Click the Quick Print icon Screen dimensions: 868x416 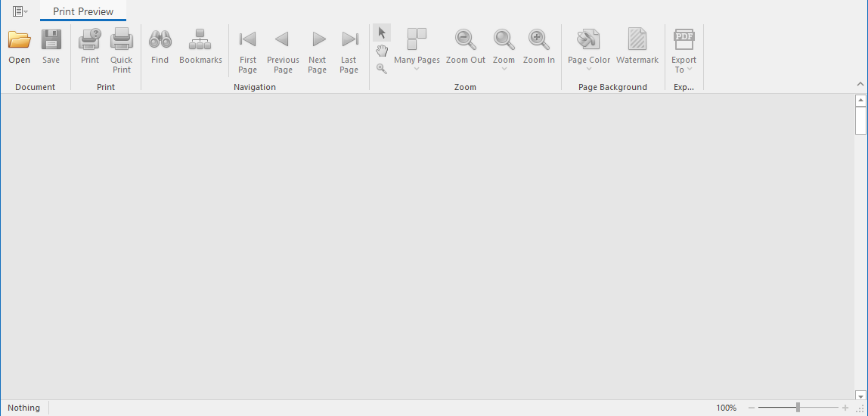pyautogui.click(x=121, y=39)
